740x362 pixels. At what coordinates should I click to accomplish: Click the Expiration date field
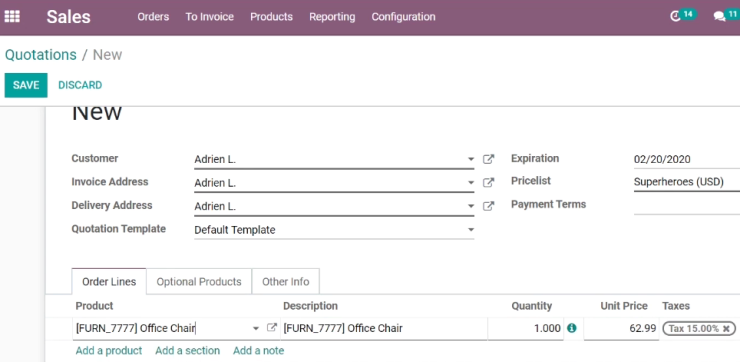coord(687,160)
